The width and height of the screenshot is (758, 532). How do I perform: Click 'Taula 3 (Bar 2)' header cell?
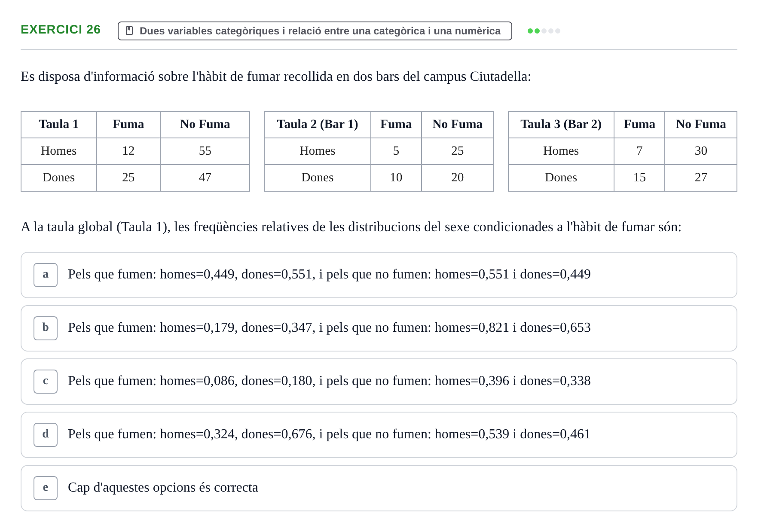pos(561,125)
